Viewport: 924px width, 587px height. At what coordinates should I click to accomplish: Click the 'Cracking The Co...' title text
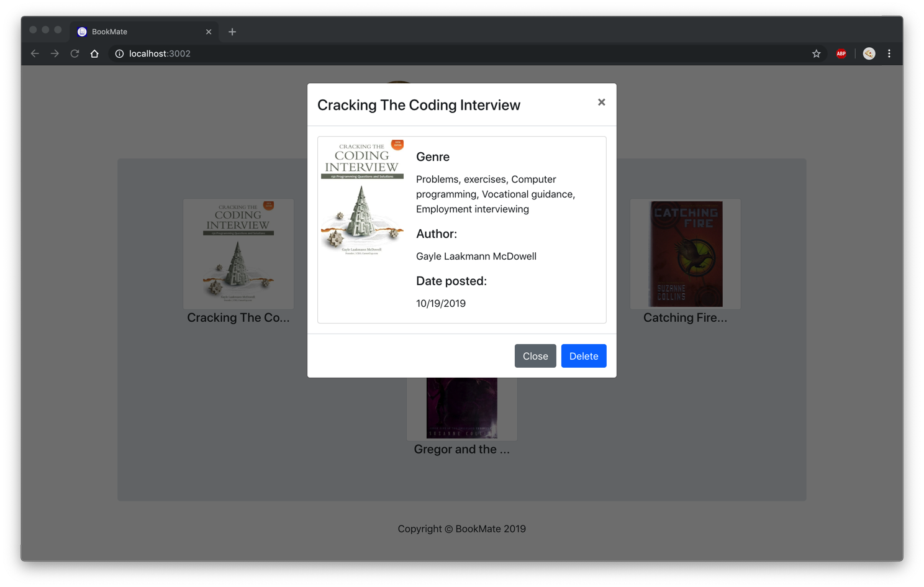pyautogui.click(x=238, y=317)
